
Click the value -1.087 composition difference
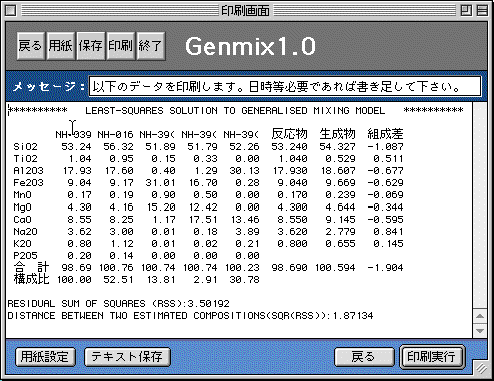coord(385,147)
